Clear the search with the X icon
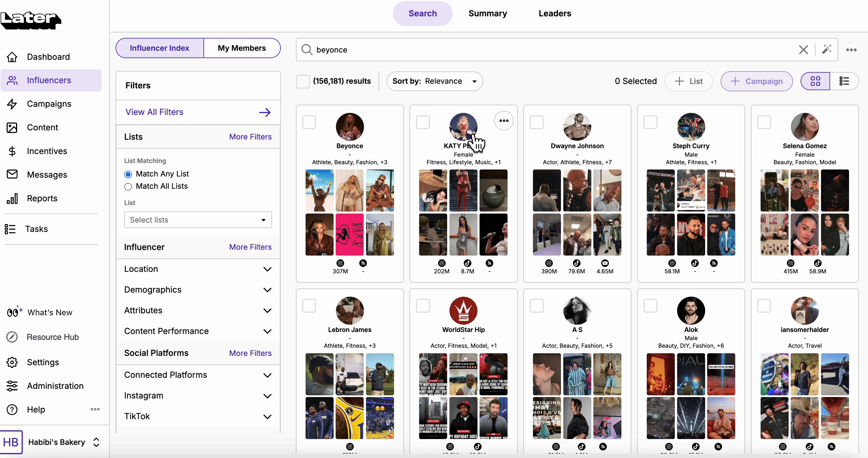868x458 pixels. pos(803,50)
